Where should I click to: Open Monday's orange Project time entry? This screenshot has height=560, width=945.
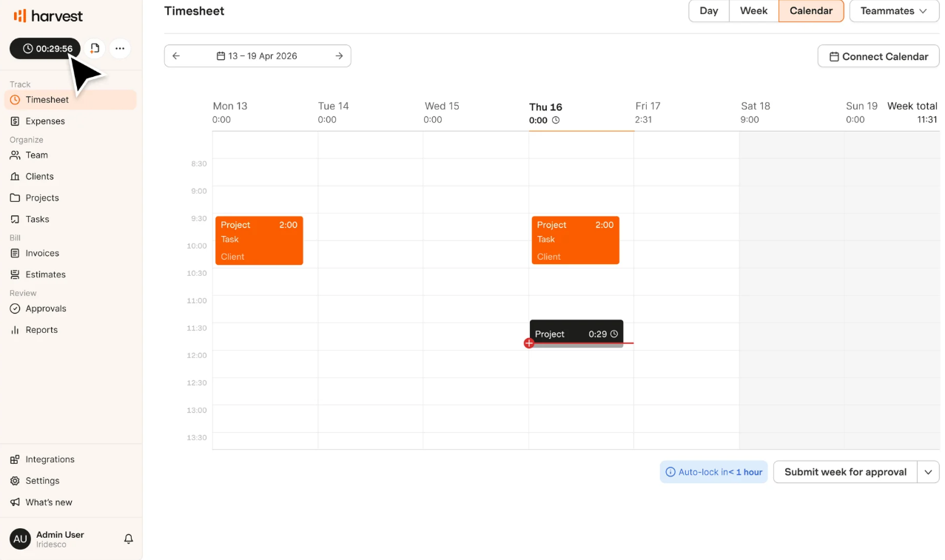[259, 240]
